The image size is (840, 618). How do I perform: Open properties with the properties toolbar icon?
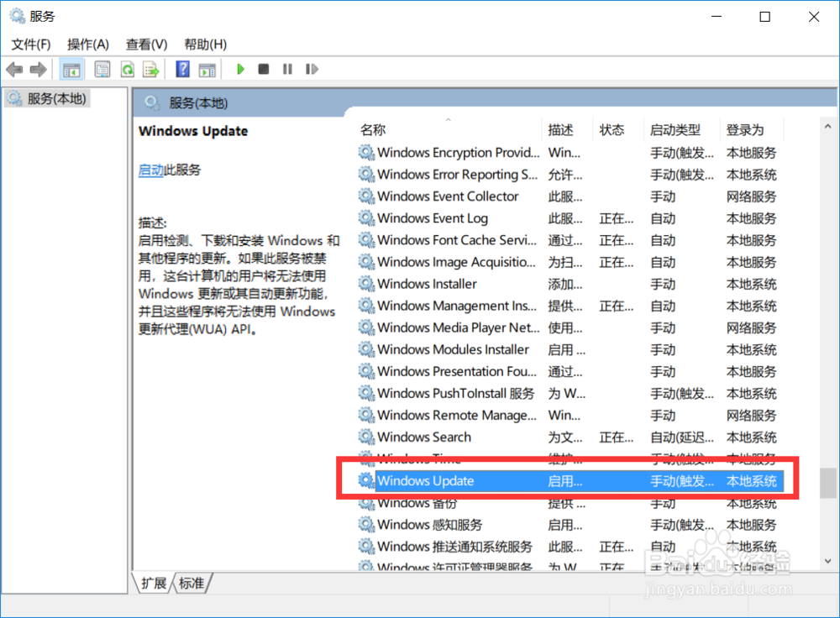102,69
